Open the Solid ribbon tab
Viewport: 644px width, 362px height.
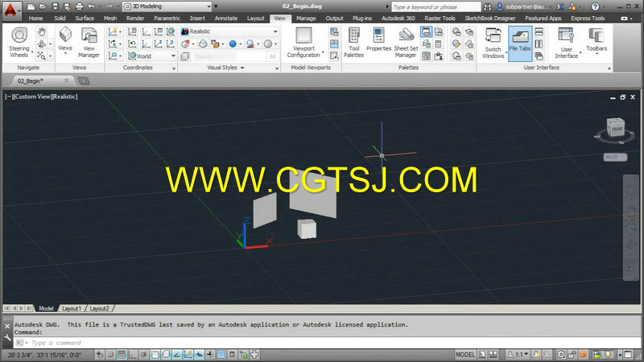click(x=60, y=19)
